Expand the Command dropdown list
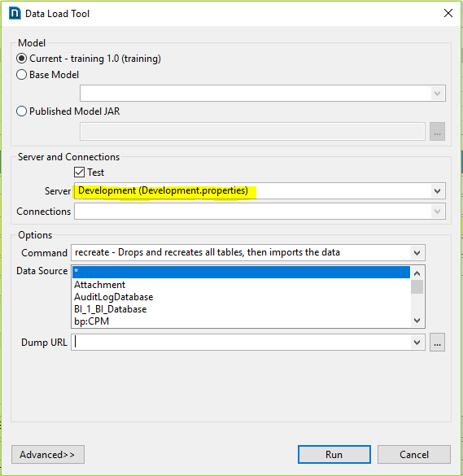This screenshot has width=463, height=476. 417,252
